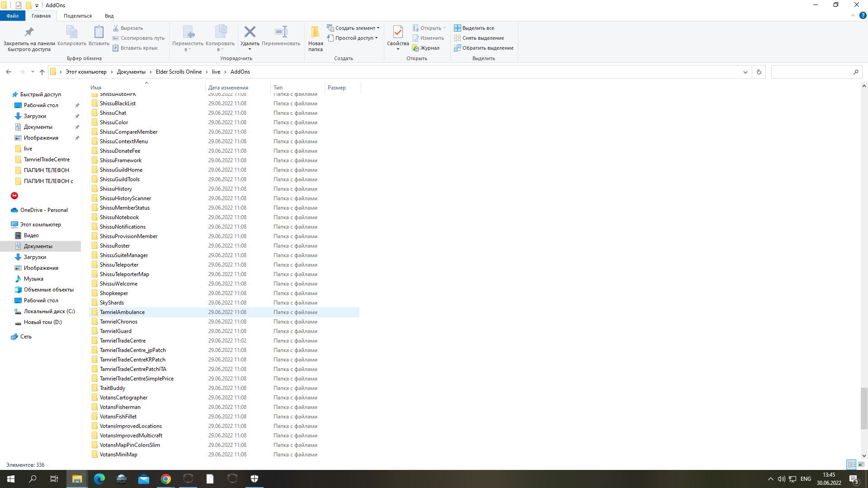Click the file list vertical scrollbar thumb

click(x=864, y=408)
